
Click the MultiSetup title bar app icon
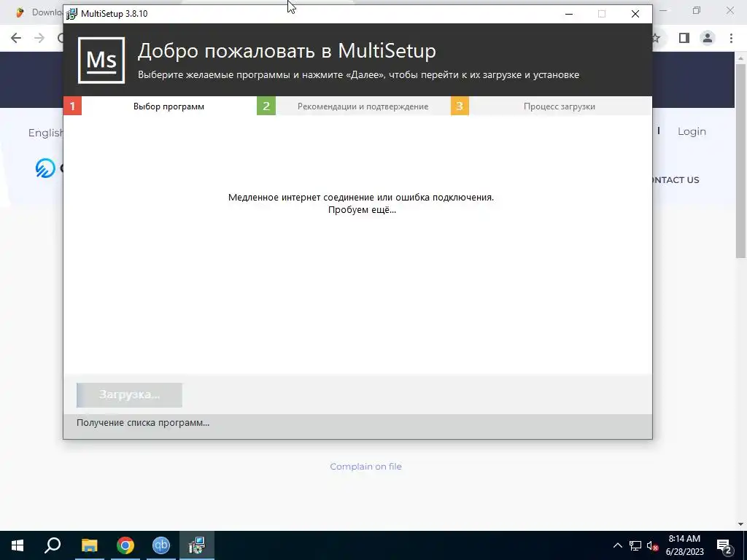(x=71, y=14)
